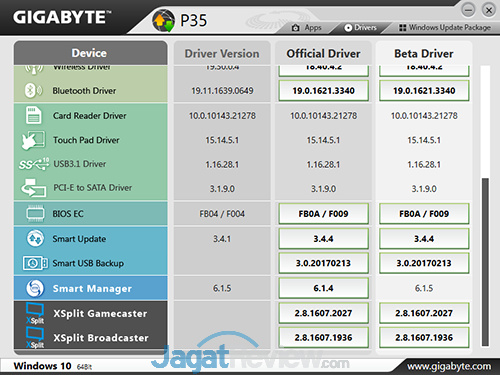500x375 pixels.
Task: Install beta Smart Update 3.4.4
Action: 424,239
